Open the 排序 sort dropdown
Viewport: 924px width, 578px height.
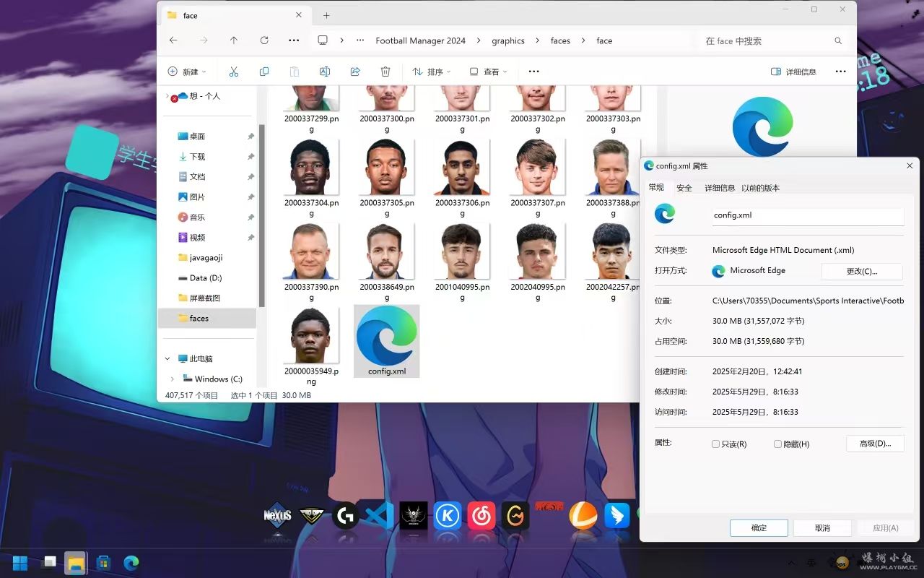[x=432, y=72]
